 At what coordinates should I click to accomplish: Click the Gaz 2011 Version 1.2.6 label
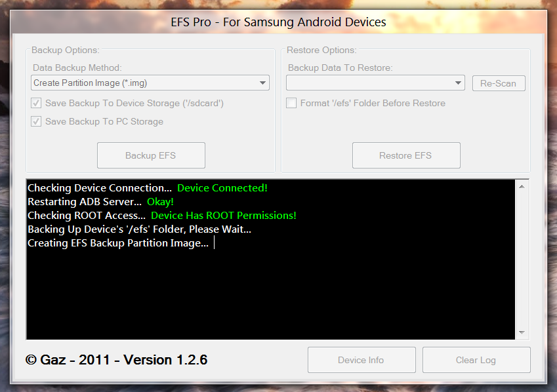[x=117, y=360]
